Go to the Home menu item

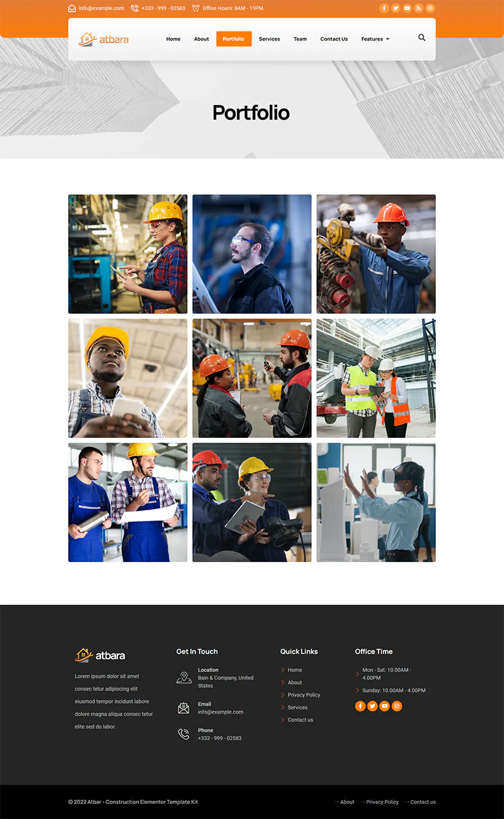[x=173, y=39]
